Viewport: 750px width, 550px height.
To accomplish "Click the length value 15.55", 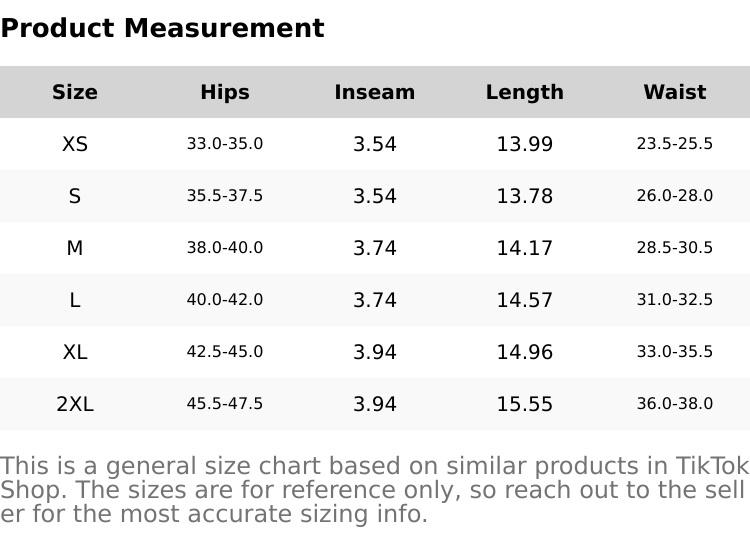I will click(525, 404).
